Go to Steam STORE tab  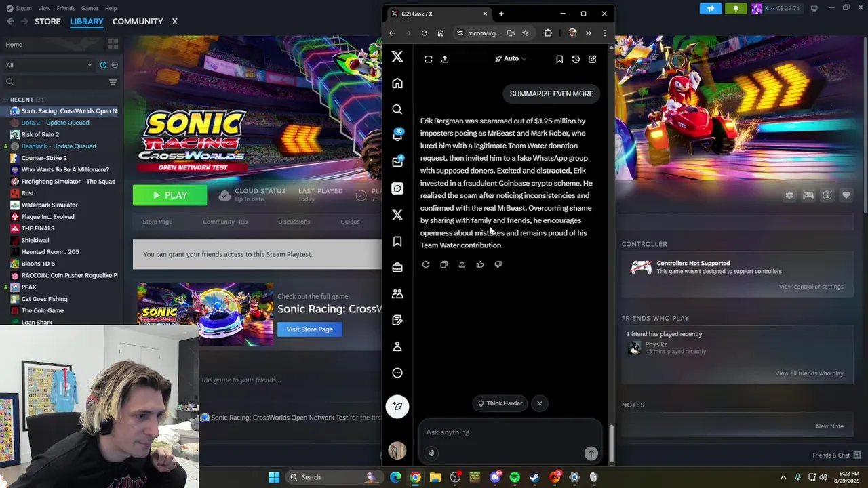47,22
